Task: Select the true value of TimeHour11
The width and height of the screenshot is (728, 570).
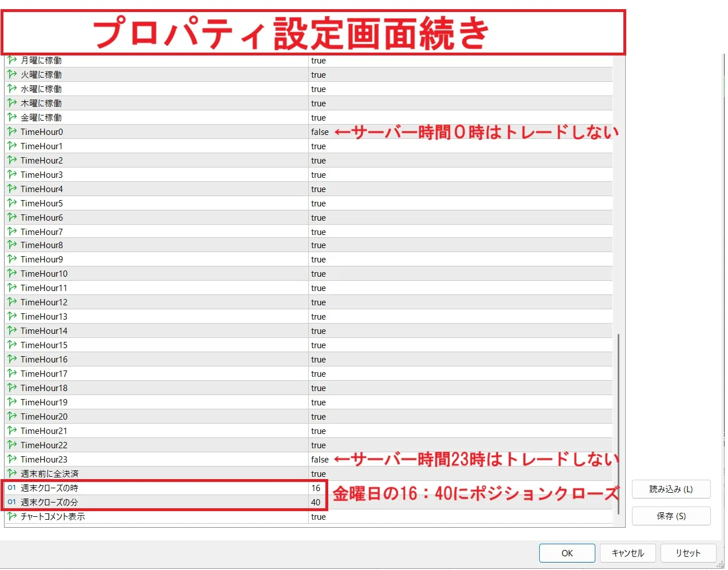Action: click(x=319, y=288)
